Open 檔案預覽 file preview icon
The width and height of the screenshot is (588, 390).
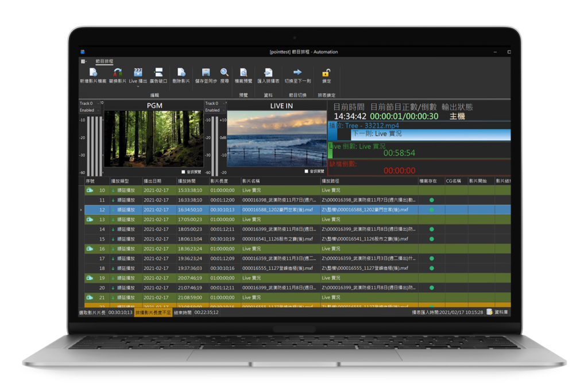(243, 72)
